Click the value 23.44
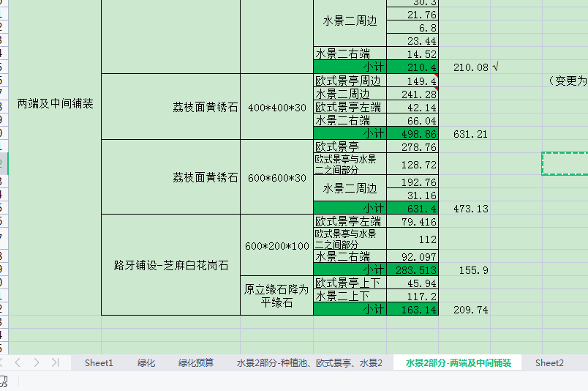588x391 pixels. click(412, 40)
